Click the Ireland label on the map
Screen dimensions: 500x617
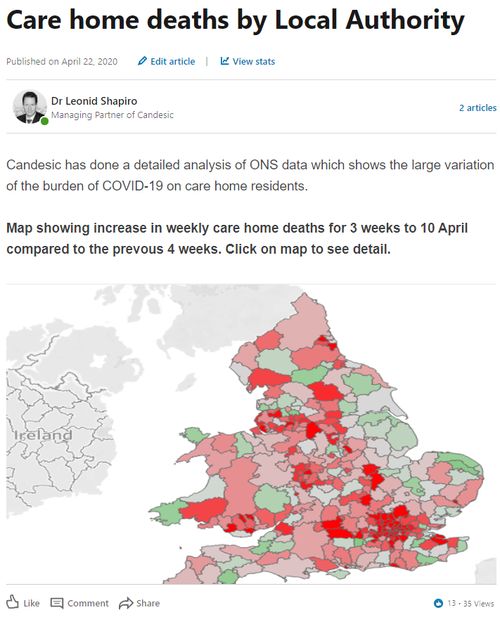[x=43, y=435]
